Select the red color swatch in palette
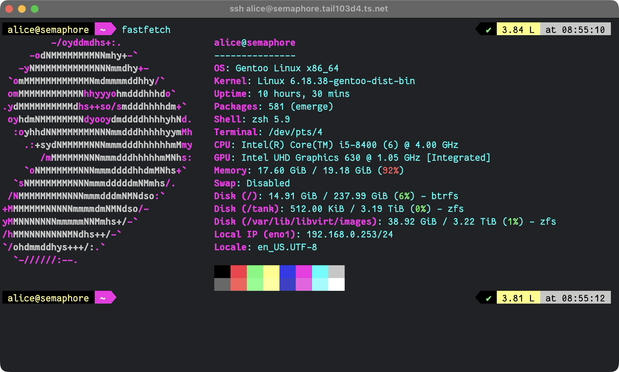The height and width of the screenshot is (372, 619). pyautogui.click(x=238, y=272)
